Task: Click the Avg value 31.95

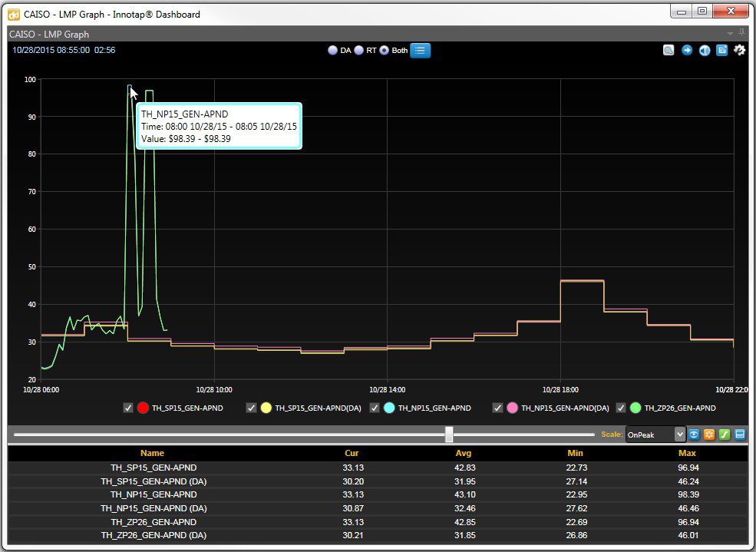Action: (465, 481)
